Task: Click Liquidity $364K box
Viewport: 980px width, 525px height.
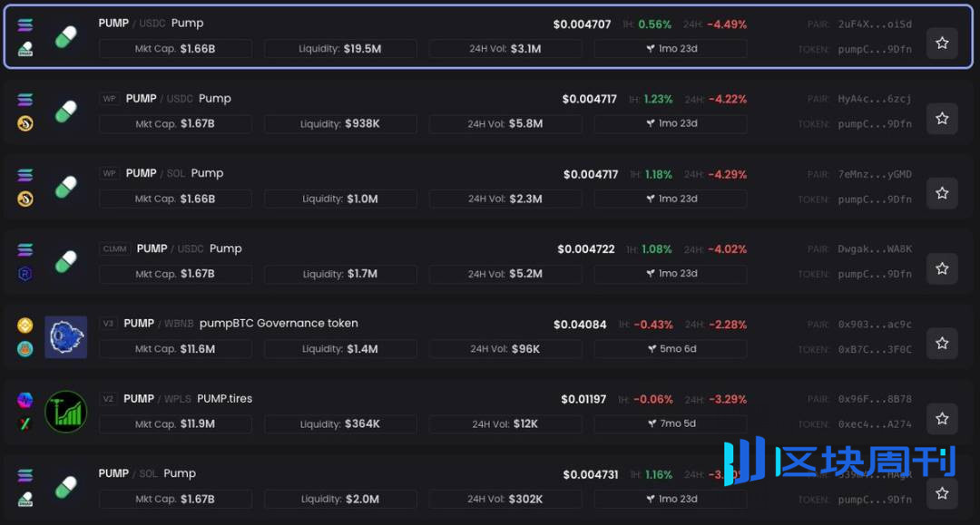Action: tap(340, 423)
